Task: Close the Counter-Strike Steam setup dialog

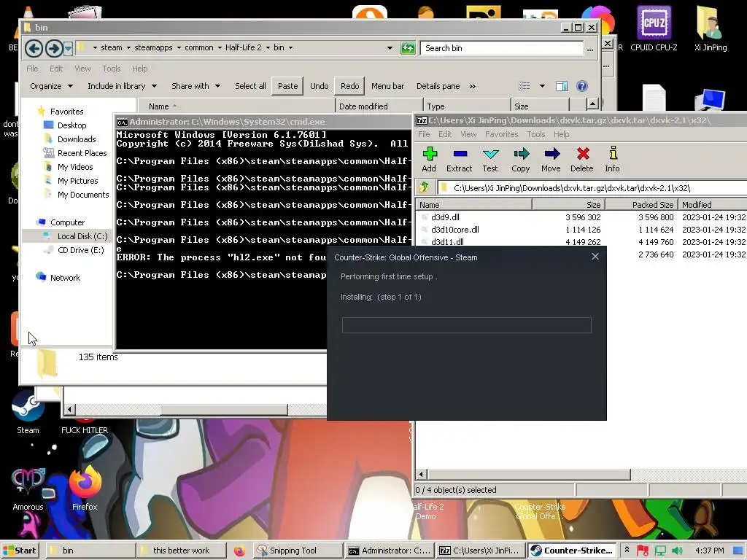Action: pyautogui.click(x=595, y=257)
